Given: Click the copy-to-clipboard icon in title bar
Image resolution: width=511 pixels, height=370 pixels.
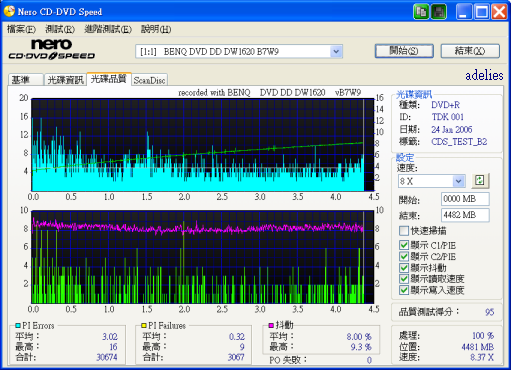Looking at the screenshot, I should 421,12.
